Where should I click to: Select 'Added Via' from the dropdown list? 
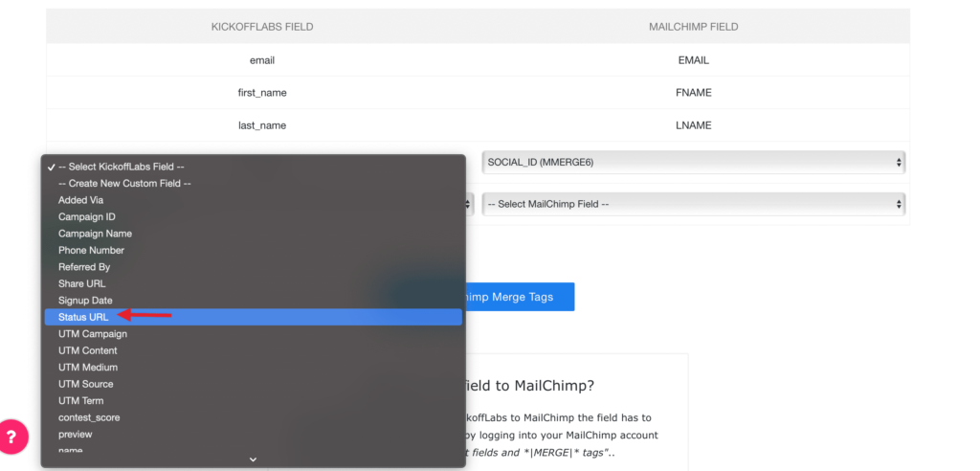[x=253, y=200]
